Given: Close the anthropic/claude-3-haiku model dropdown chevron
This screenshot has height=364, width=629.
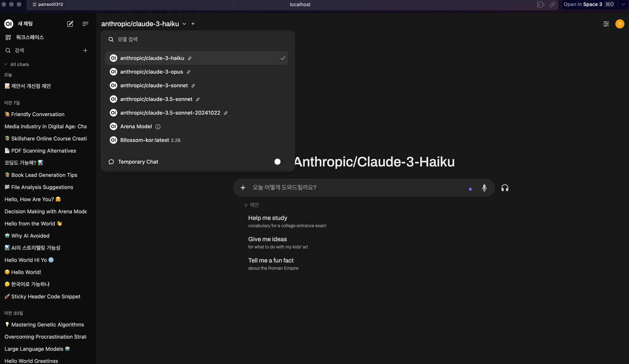Looking at the screenshot, I should pyautogui.click(x=184, y=24).
